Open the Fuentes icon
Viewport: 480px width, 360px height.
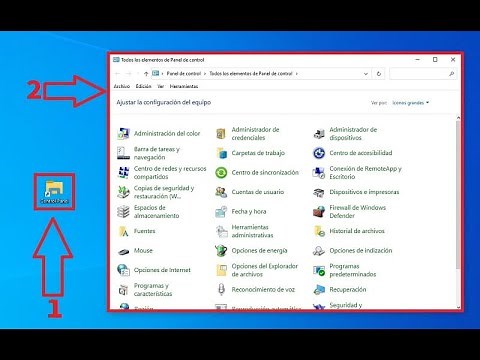point(123,231)
